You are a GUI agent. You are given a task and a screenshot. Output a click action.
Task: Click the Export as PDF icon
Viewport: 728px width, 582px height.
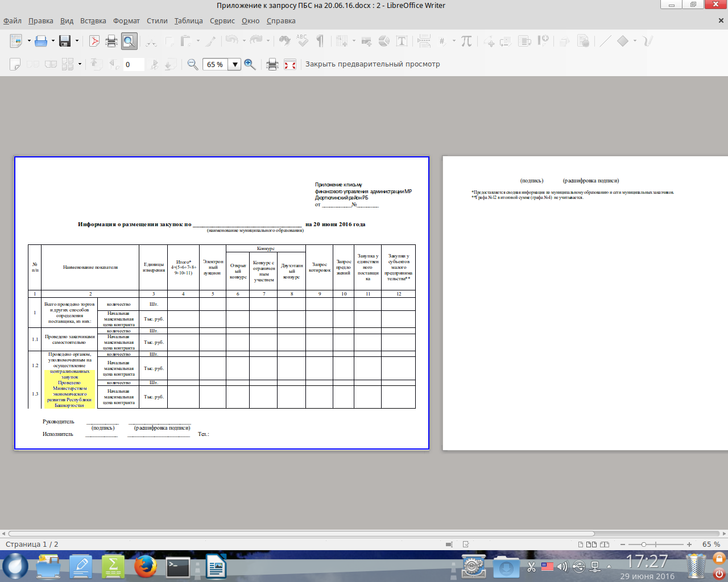click(94, 41)
